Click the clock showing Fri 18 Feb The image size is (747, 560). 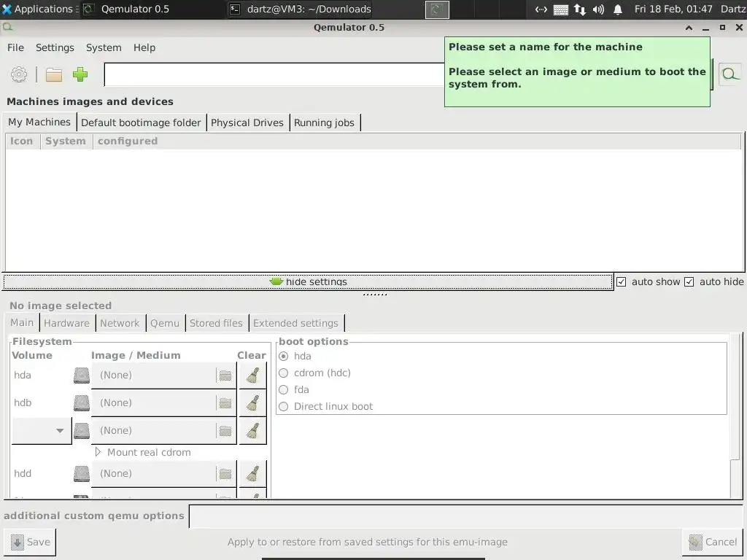click(673, 9)
